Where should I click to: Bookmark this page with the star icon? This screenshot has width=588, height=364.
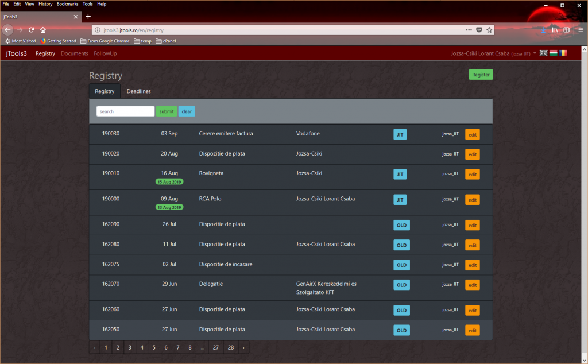(489, 30)
